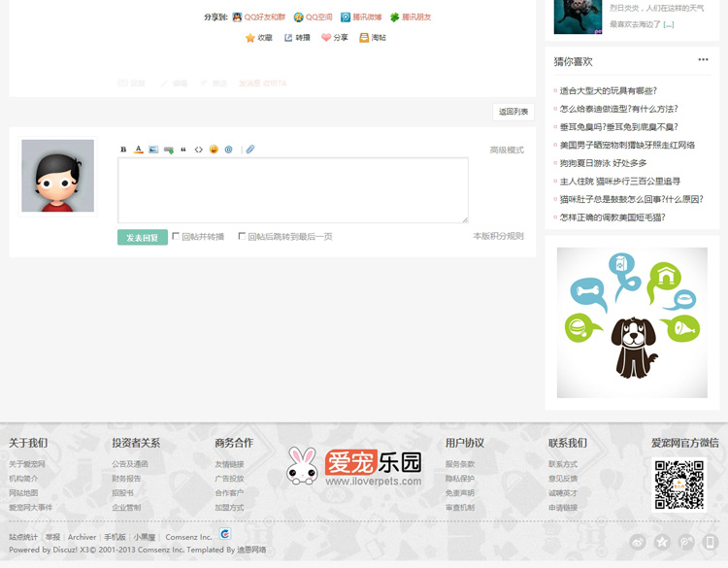The width and height of the screenshot is (728, 568).
Task: Open 广告投放 footer link
Action: coord(229,479)
